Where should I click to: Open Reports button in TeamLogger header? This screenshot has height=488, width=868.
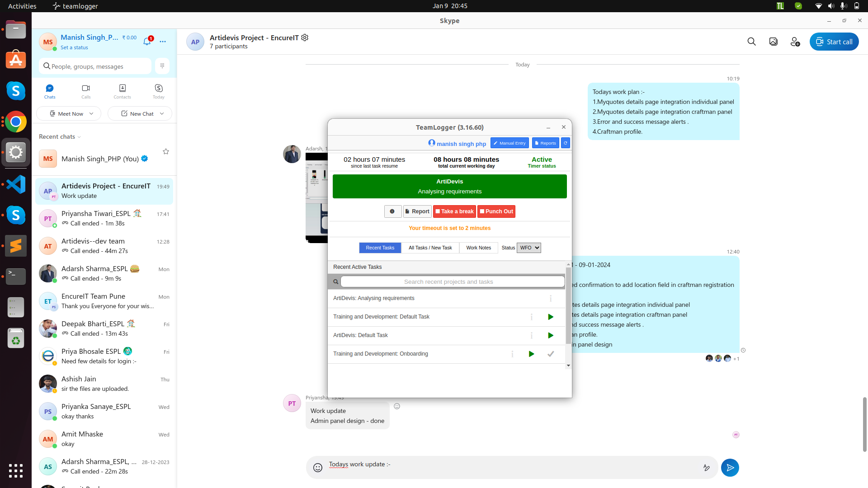pos(545,143)
